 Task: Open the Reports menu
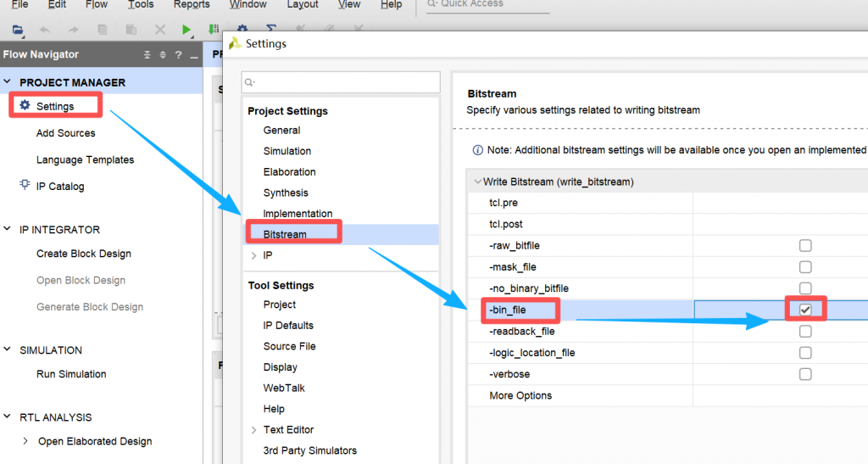pos(192,4)
